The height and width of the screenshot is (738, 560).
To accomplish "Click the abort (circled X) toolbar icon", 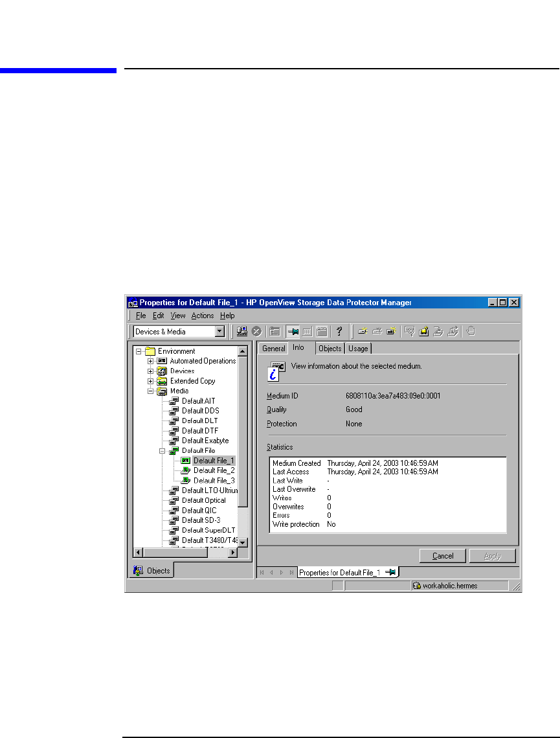I will point(256,331).
